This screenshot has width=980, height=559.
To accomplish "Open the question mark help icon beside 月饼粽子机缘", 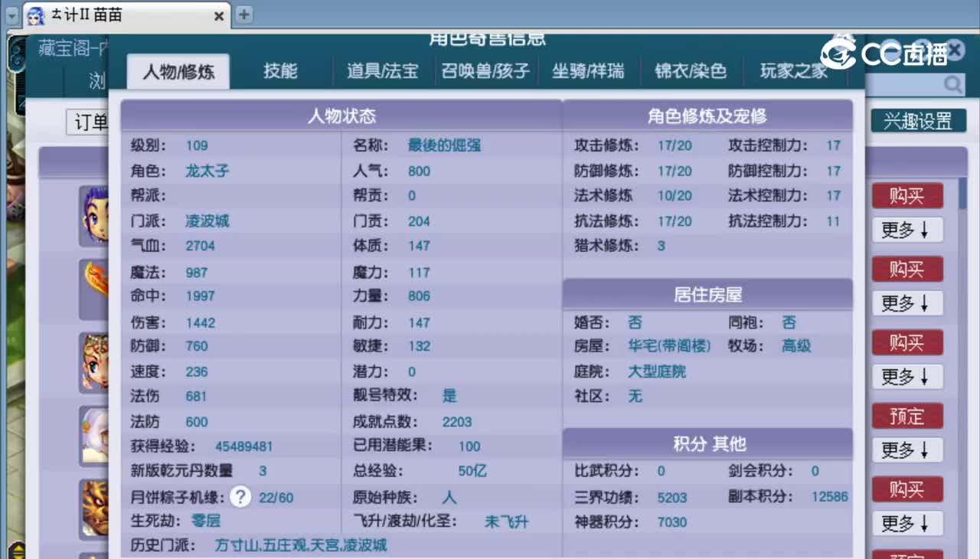I will pos(240,496).
